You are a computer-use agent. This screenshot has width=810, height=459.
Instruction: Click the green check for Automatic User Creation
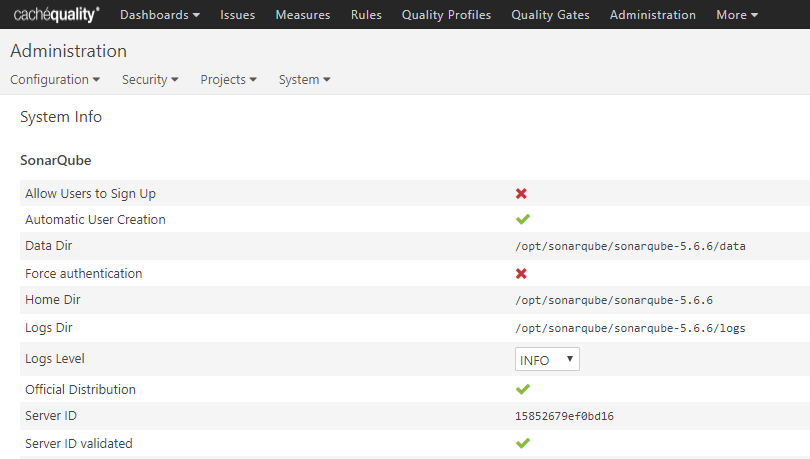pos(523,219)
